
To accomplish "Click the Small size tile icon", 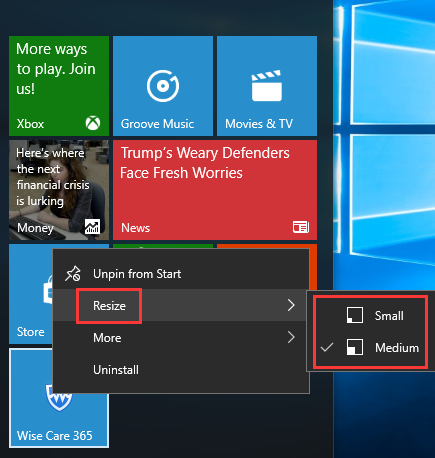I will point(355,315).
